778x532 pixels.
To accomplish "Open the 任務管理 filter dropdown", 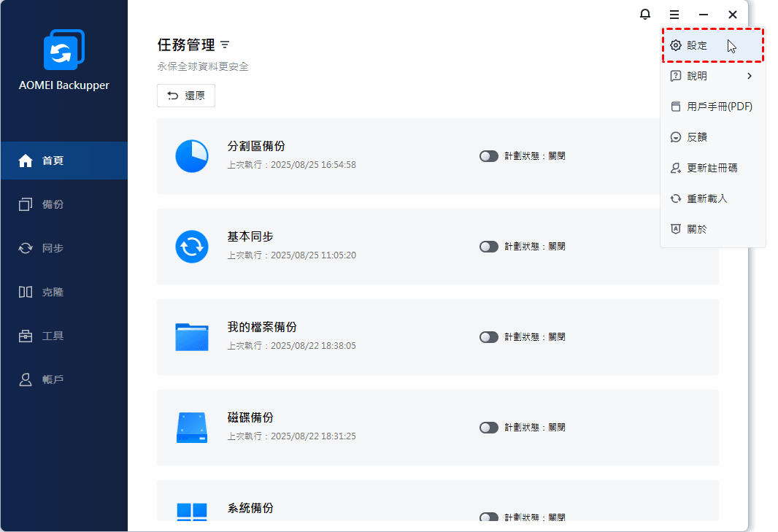I will (x=225, y=45).
